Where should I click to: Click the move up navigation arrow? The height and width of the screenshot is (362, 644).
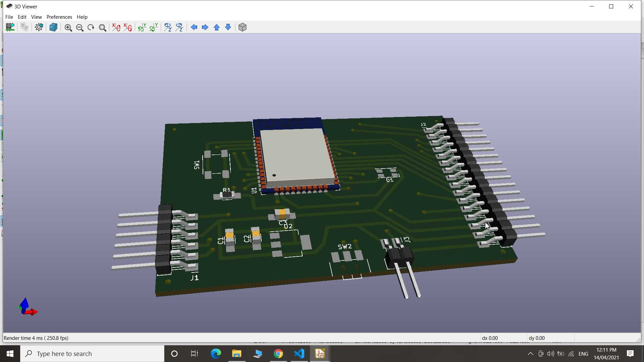[217, 27]
